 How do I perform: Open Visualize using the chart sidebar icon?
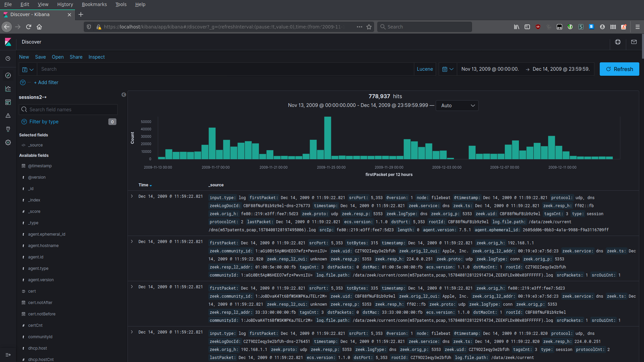click(8, 89)
